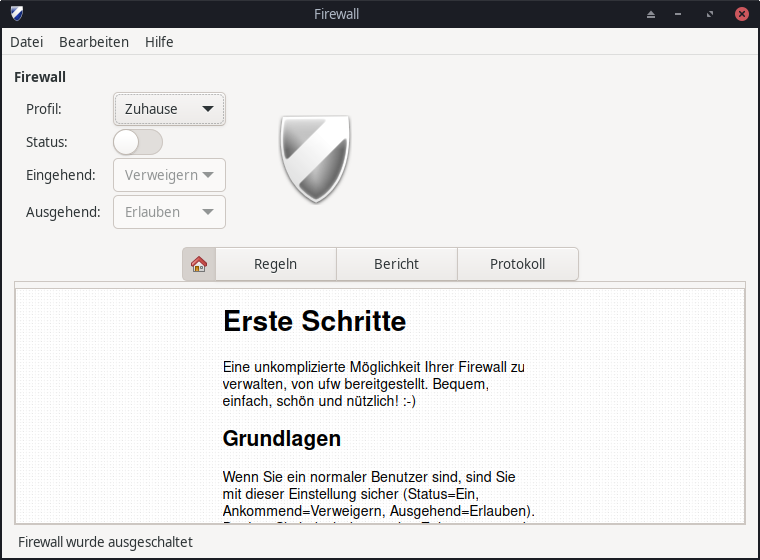Click the Firewall app icon in title bar
This screenshot has width=760, height=560.
pos(17,14)
